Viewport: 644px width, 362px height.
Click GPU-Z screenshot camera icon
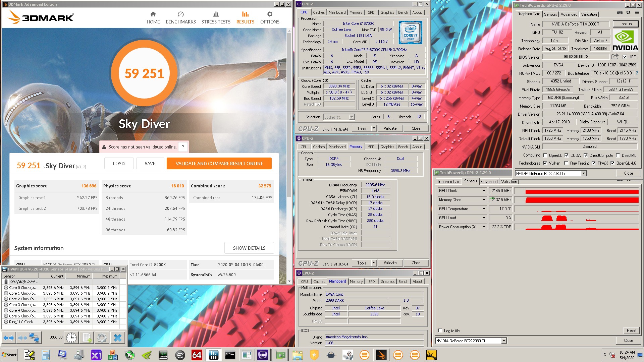point(620,12)
